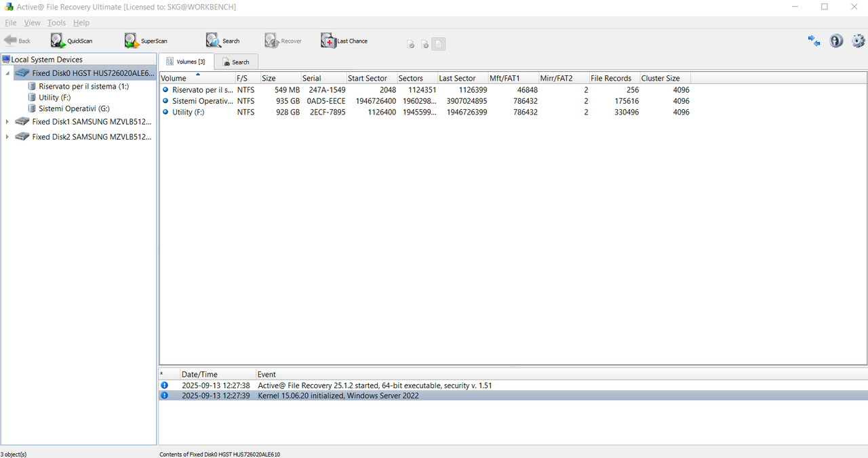Sort by the Serial column header

323,78
